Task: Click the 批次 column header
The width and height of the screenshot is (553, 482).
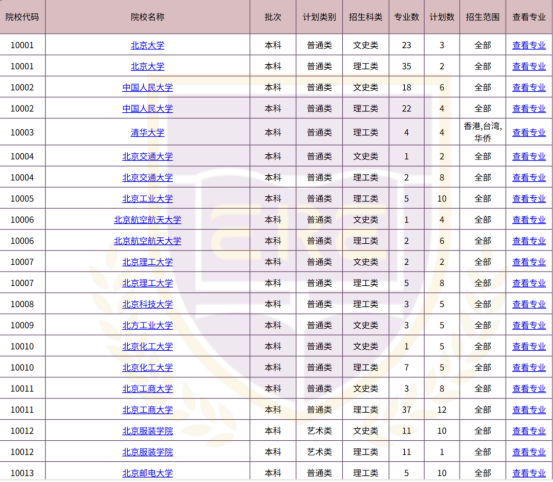Action: tap(273, 17)
